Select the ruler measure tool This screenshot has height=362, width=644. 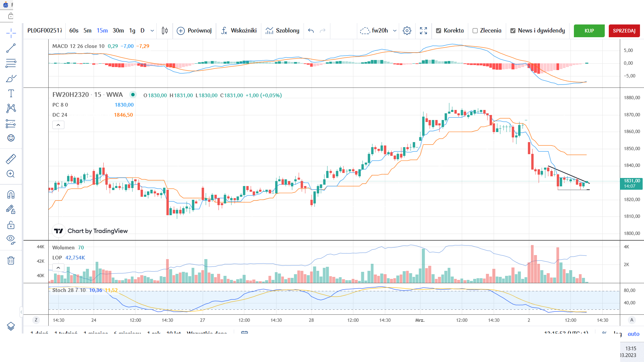coord(11,159)
